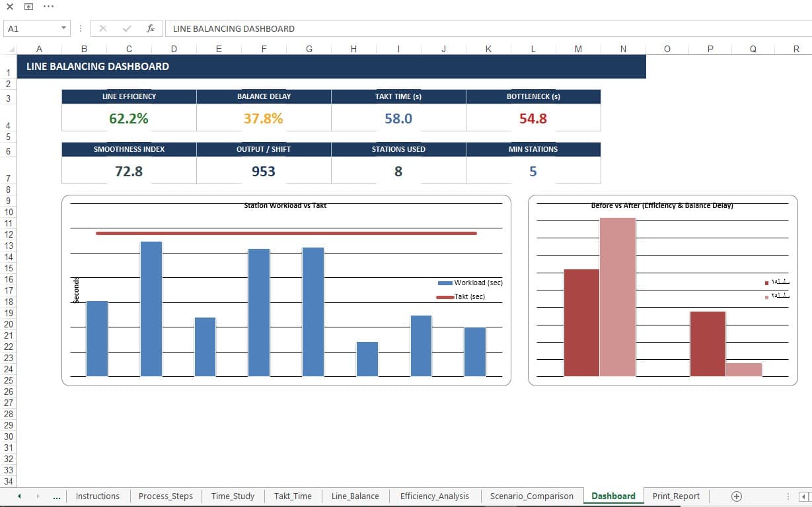This screenshot has width=812, height=507.
Task: Click the Seconds axis label
Action: 76,290
